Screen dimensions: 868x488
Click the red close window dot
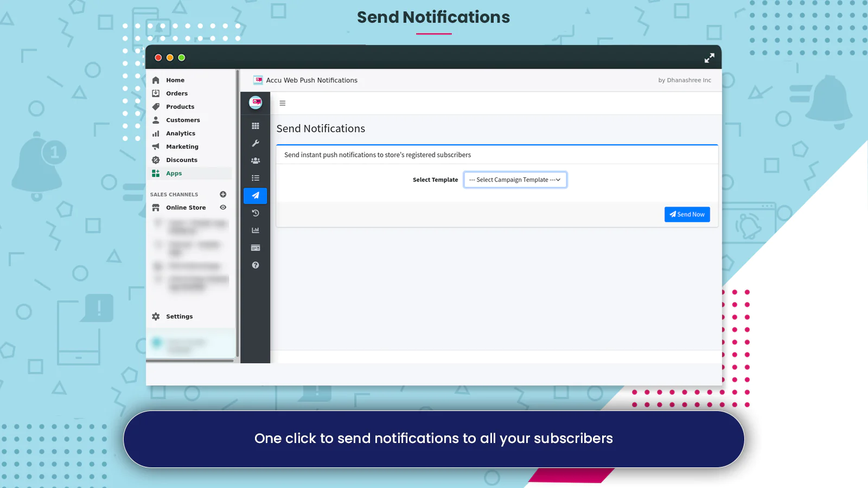158,57
